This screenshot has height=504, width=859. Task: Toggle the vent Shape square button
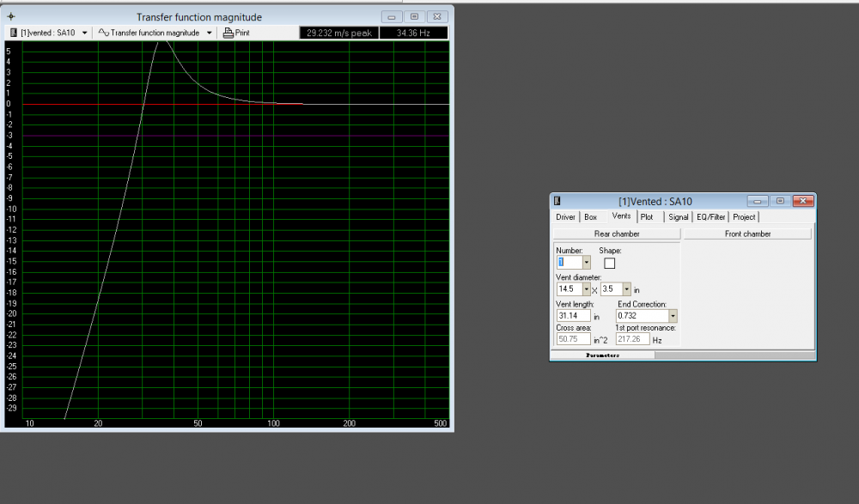pos(609,264)
